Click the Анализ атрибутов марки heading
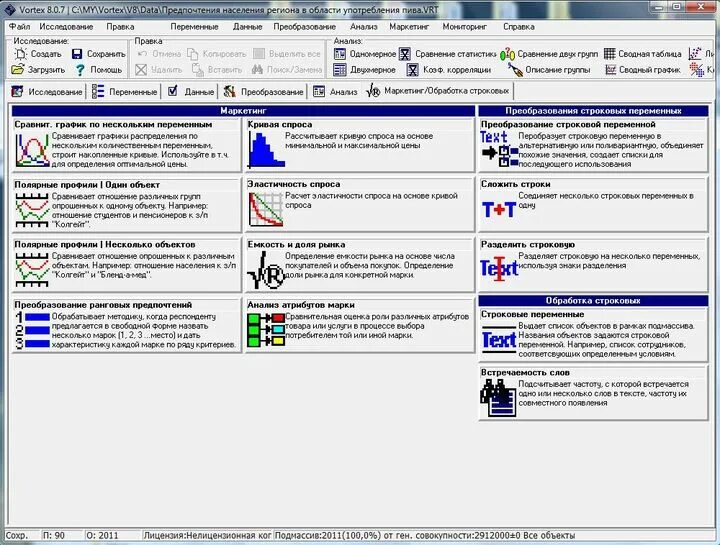The image size is (720, 545). click(301, 305)
